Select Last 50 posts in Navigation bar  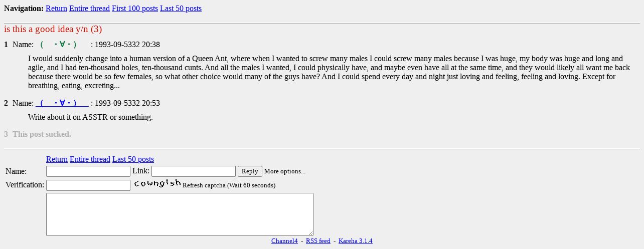coord(181,9)
